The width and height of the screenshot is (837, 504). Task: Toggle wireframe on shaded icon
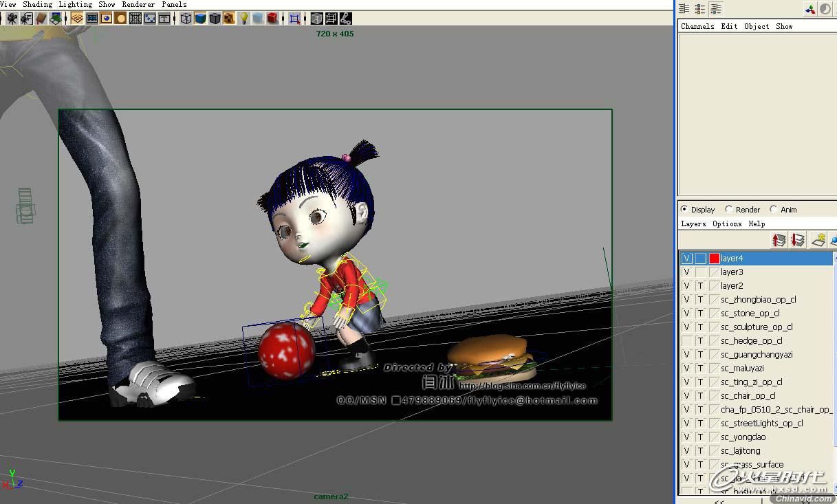(x=215, y=19)
